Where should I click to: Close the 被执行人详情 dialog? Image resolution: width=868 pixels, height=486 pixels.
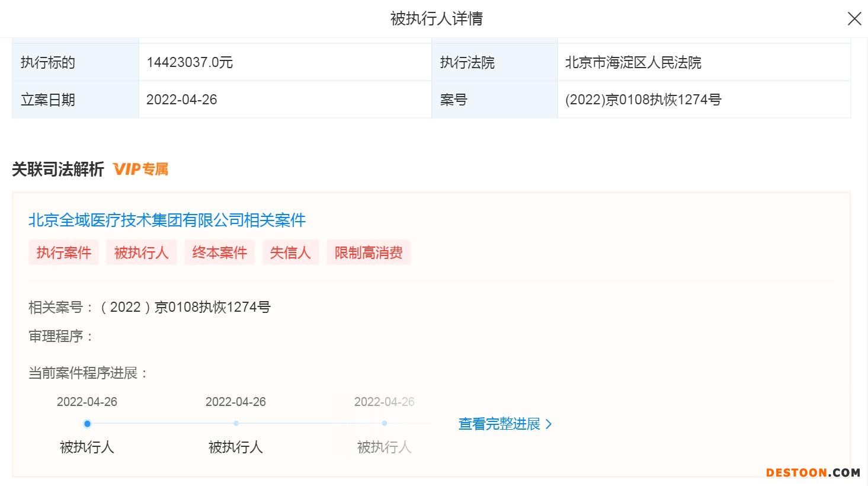854,19
